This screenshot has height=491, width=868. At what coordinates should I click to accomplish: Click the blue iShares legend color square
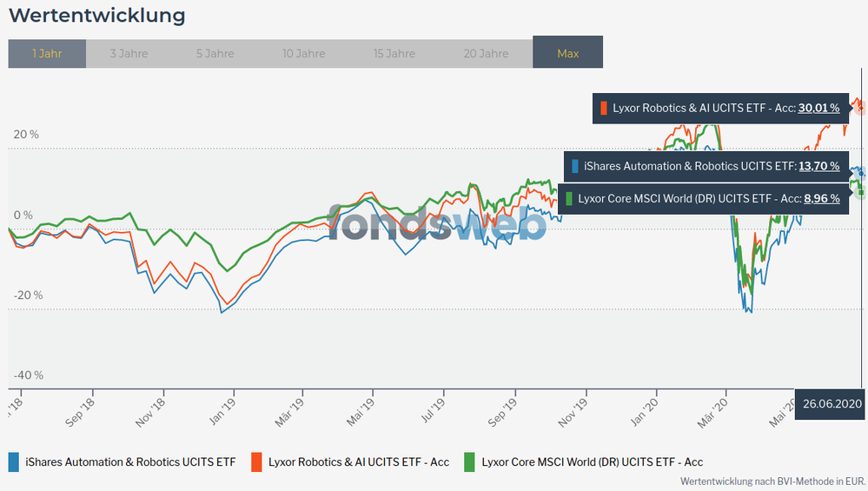click(x=14, y=461)
